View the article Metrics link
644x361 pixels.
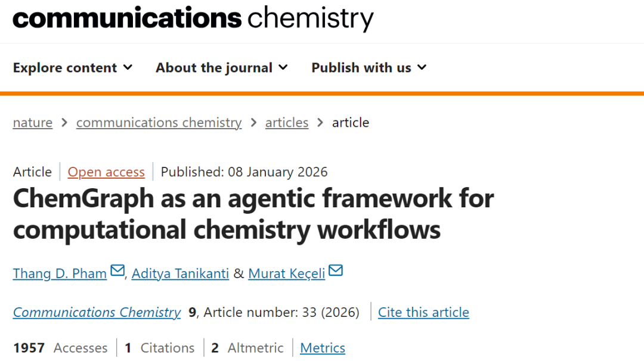click(x=323, y=348)
